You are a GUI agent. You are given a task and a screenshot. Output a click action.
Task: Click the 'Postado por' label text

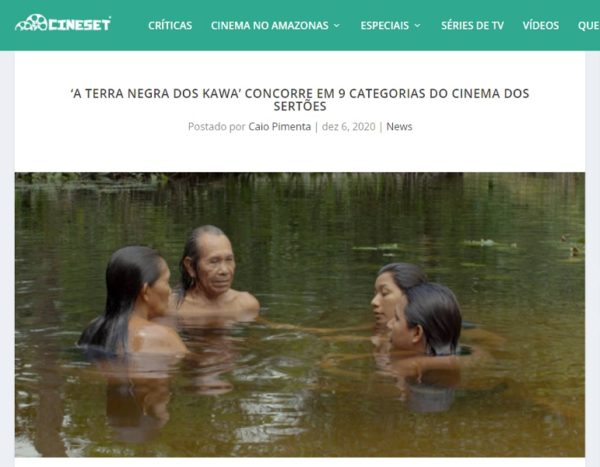click(217, 127)
